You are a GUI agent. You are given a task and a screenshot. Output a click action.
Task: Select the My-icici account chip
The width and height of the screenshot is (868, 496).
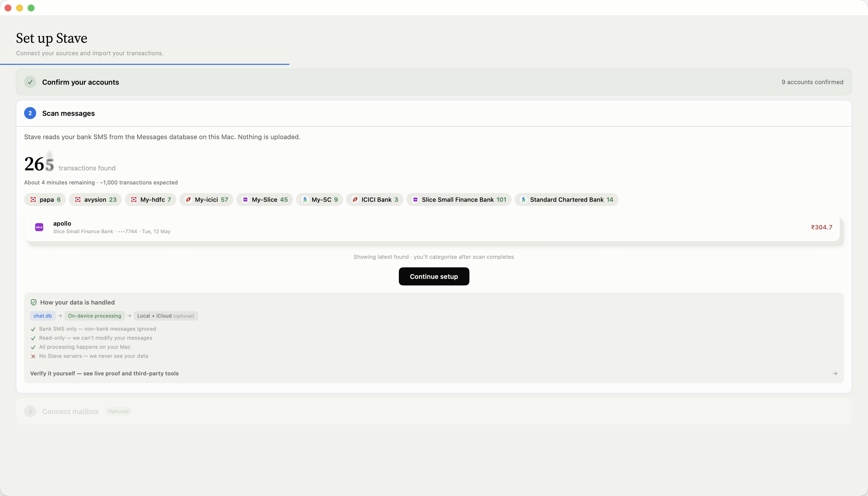[206, 200]
